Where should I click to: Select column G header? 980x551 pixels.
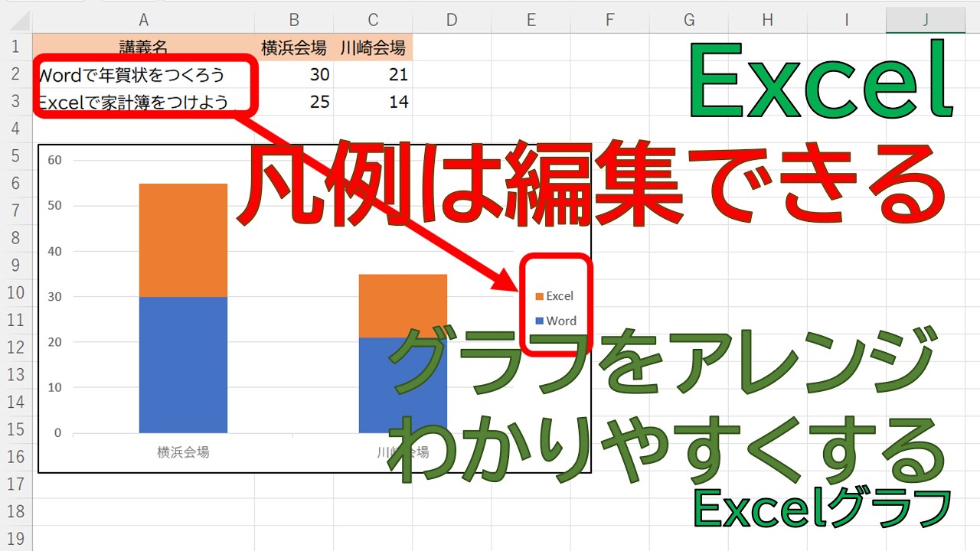pos(688,20)
